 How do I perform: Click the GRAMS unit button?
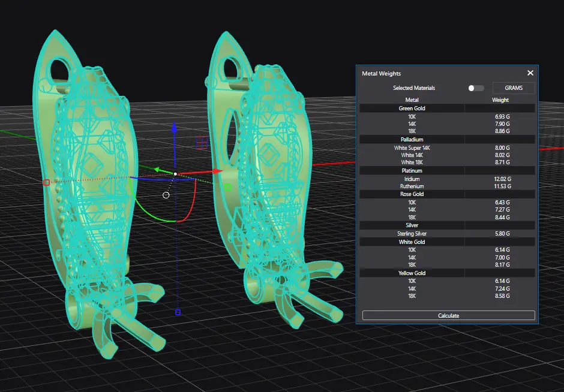coord(513,88)
